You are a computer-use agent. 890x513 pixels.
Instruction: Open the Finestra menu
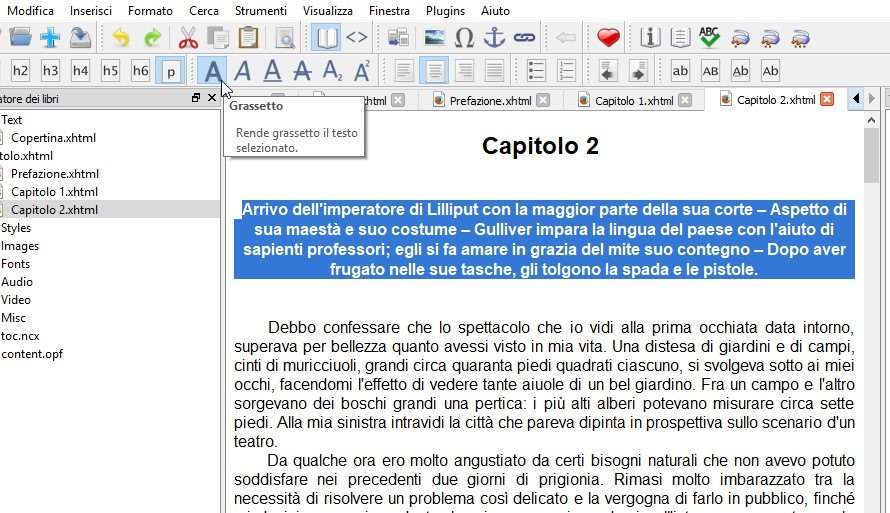(x=389, y=11)
